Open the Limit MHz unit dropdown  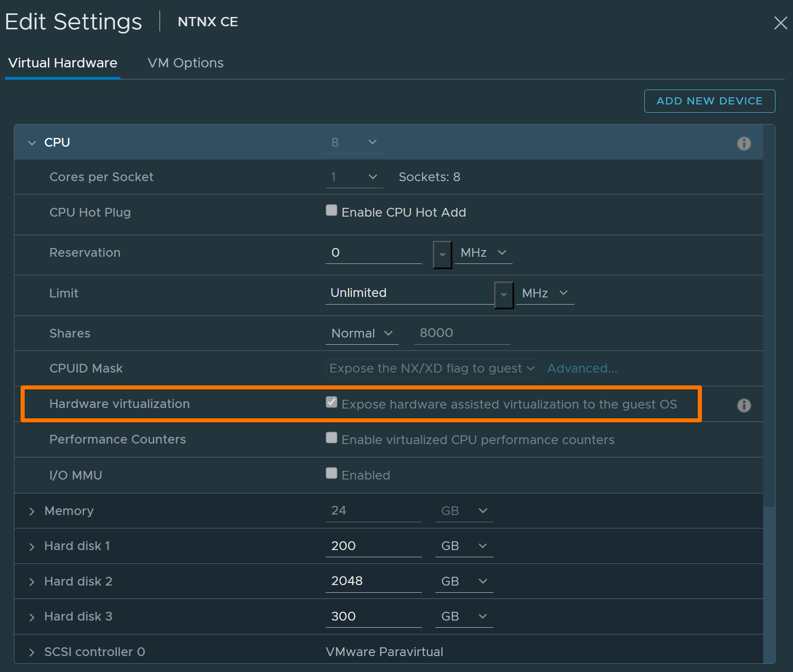click(545, 293)
